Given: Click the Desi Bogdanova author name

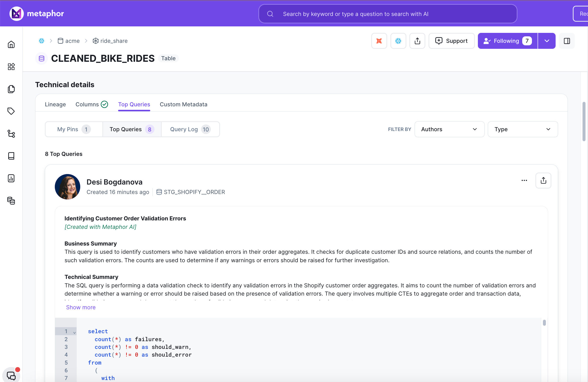Looking at the screenshot, I should 114,182.
